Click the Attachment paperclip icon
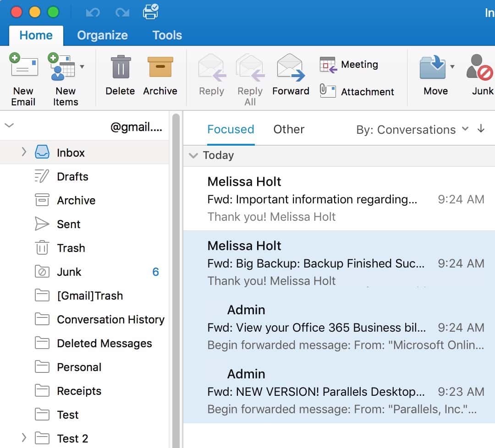 pos(328,91)
